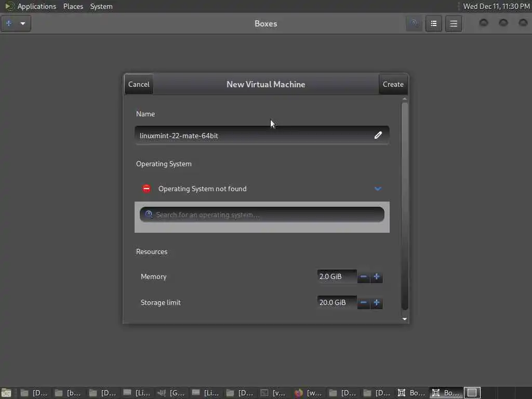
Task: Increase Storage limit with the plus button
Action: [x=376, y=302]
